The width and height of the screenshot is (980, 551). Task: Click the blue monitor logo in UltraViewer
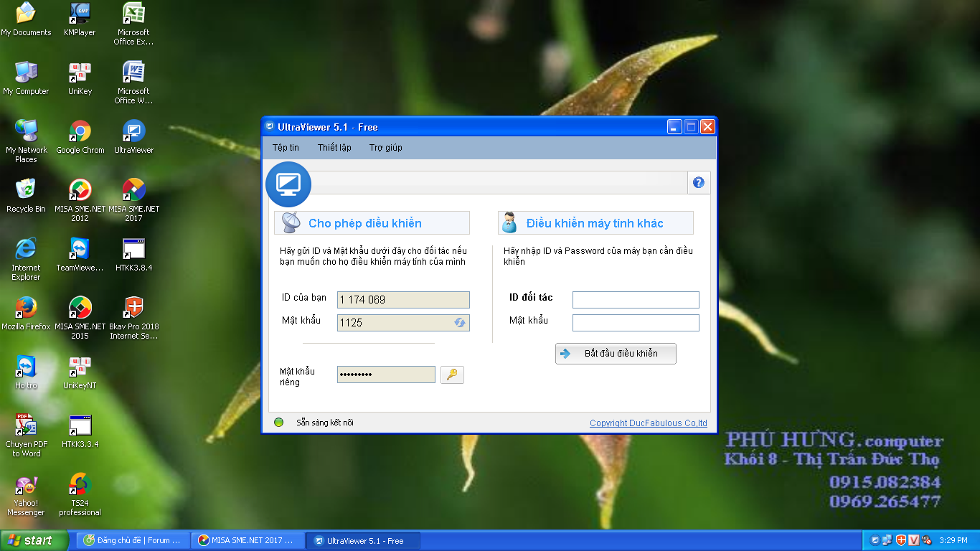tap(288, 184)
